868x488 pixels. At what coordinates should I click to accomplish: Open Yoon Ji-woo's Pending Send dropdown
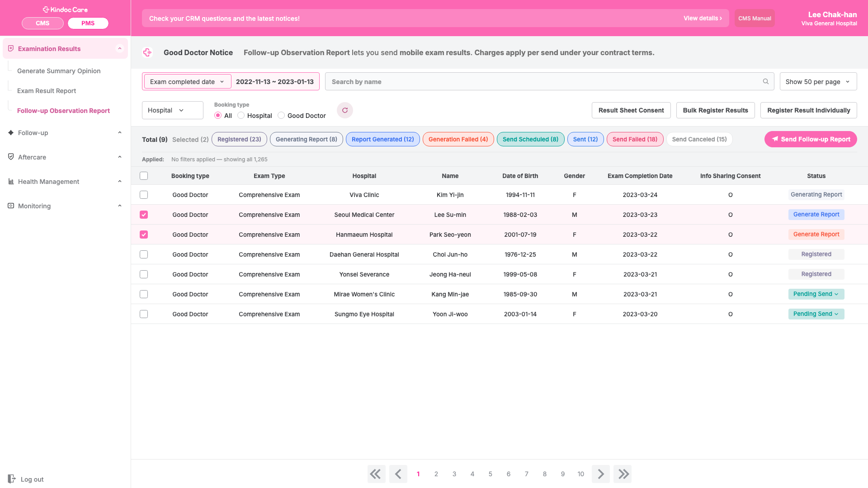click(816, 314)
